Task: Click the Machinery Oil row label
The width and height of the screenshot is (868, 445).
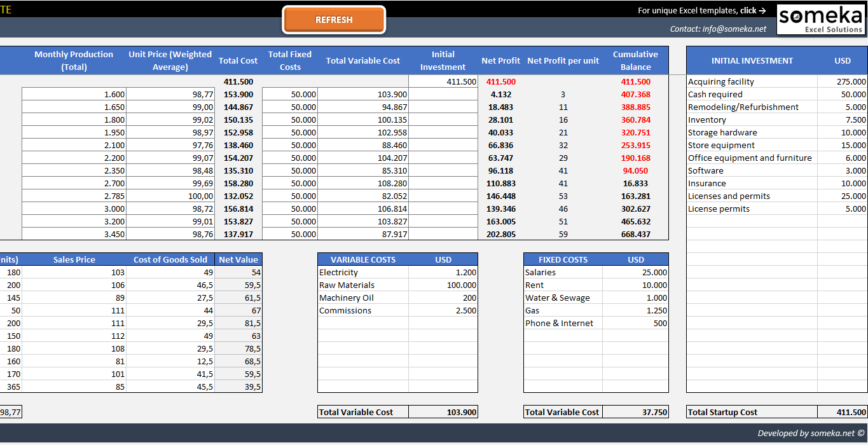Action: [x=346, y=298]
